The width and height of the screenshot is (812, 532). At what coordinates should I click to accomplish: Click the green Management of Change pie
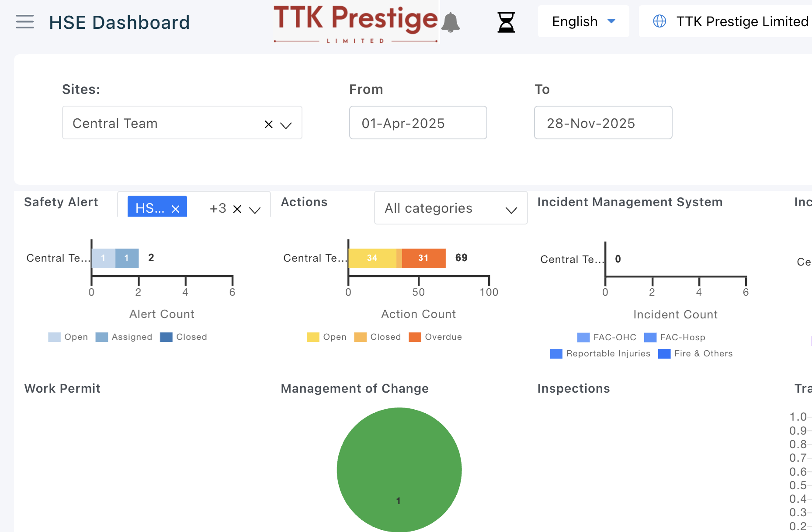[399, 470]
